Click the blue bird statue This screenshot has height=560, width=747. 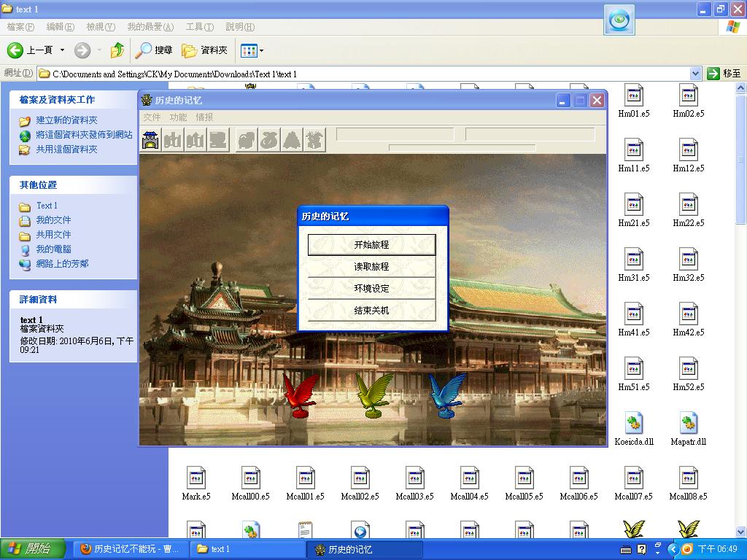click(x=446, y=394)
